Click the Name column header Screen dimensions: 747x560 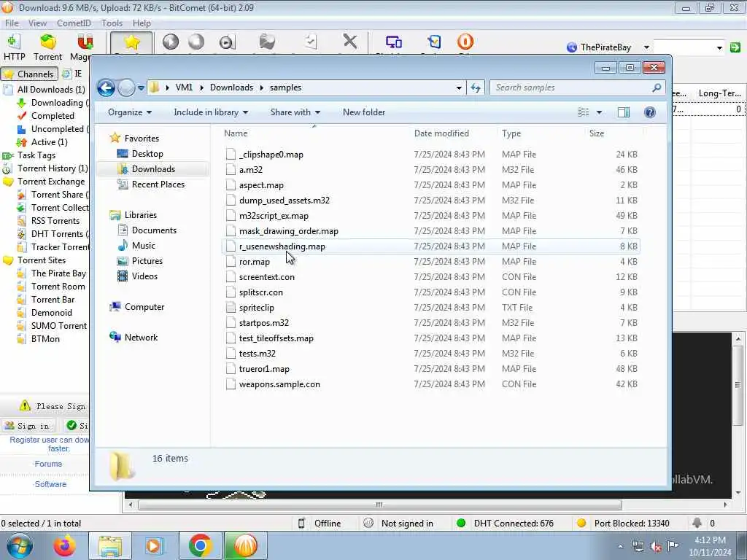click(x=314, y=133)
